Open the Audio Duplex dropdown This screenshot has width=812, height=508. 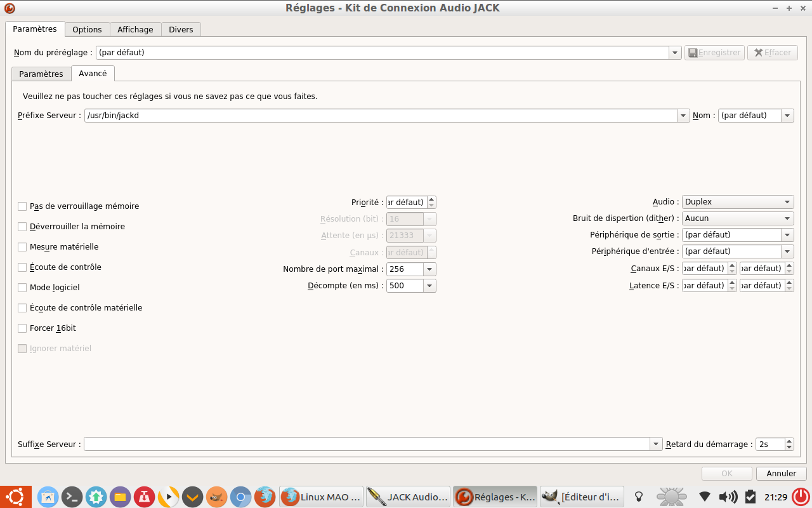738,202
